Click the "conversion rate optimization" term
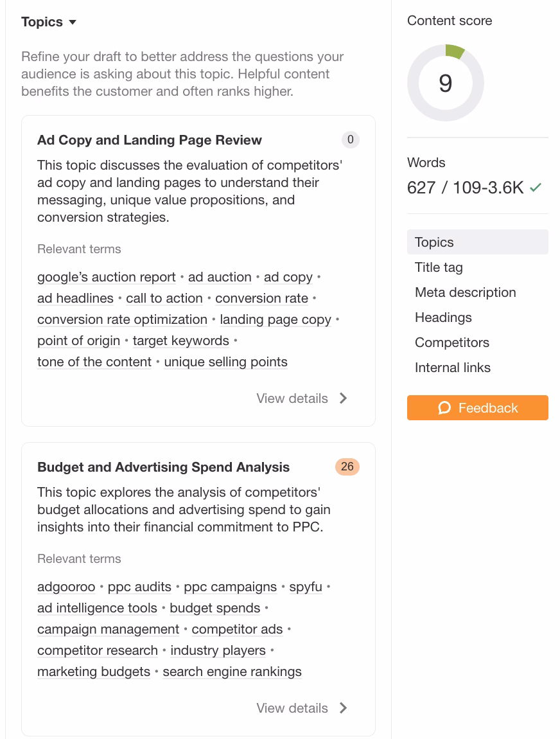560x739 pixels. [x=122, y=319]
